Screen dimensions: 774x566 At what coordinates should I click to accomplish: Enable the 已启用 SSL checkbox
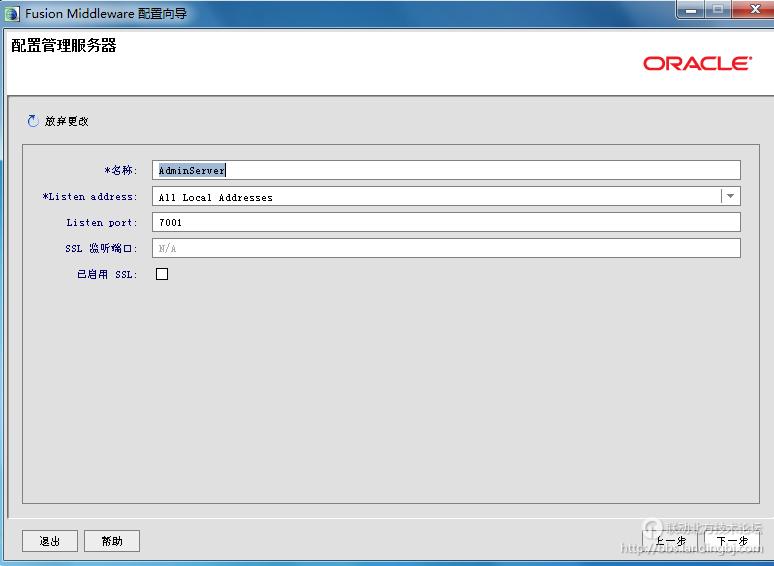point(162,274)
